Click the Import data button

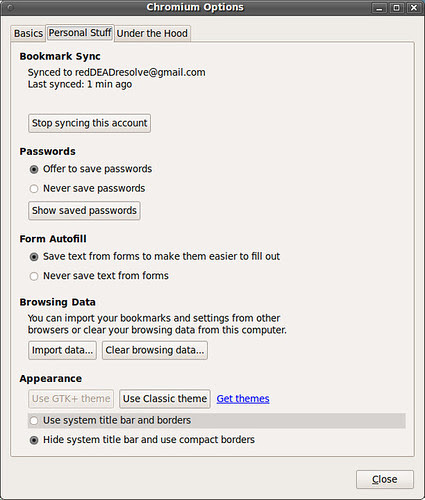point(62,350)
